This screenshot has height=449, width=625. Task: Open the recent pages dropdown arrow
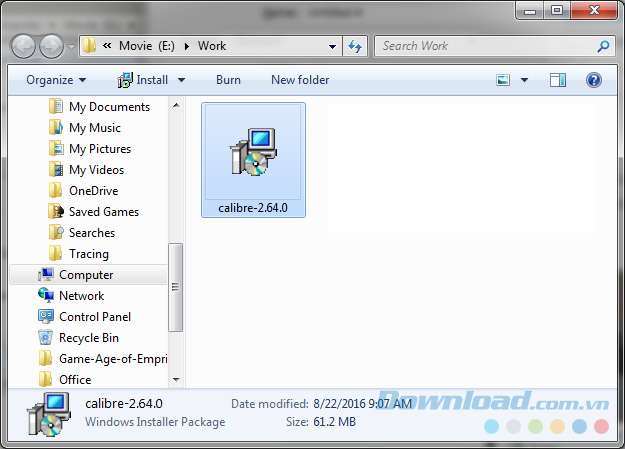71,47
